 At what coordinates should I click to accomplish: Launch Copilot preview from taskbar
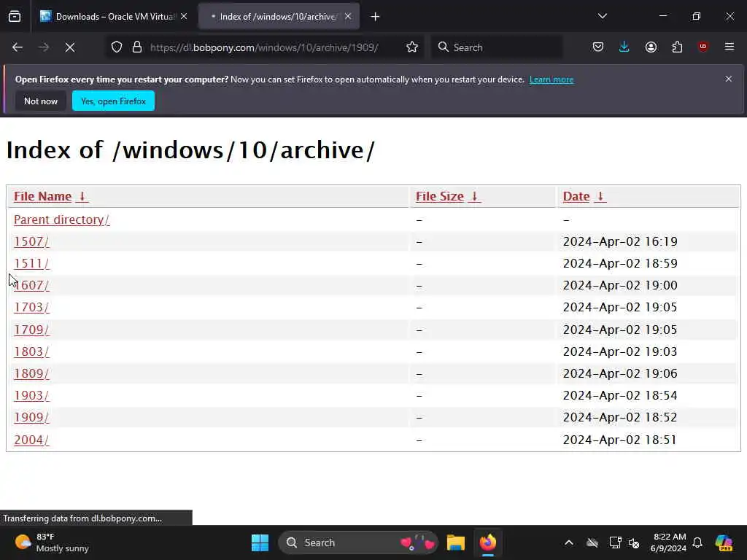(x=724, y=542)
